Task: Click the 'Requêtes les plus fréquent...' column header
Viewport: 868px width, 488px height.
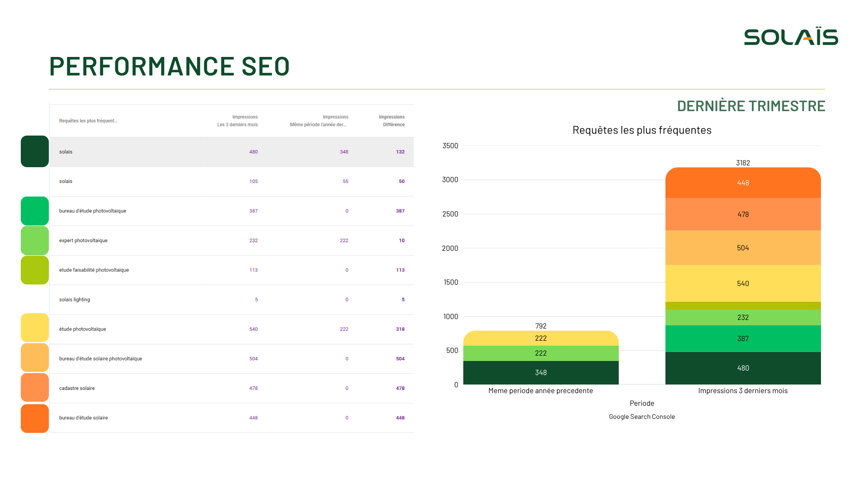Action: point(88,121)
